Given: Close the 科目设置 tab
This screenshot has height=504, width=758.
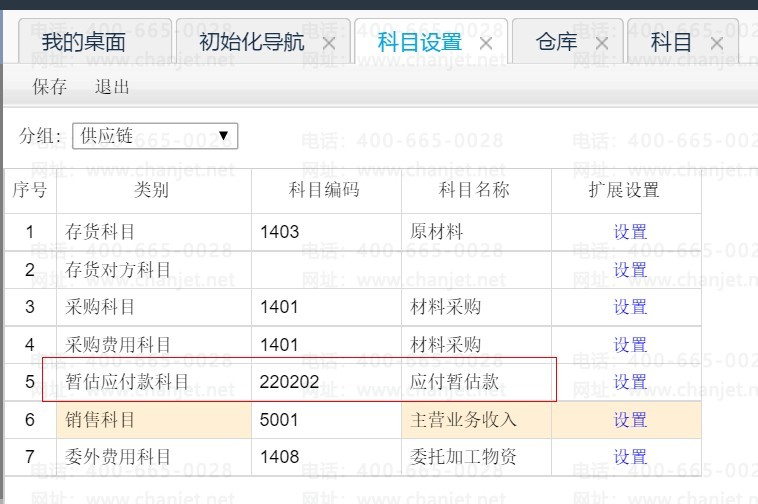Looking at the screenshot, I should tap(486, 44).
